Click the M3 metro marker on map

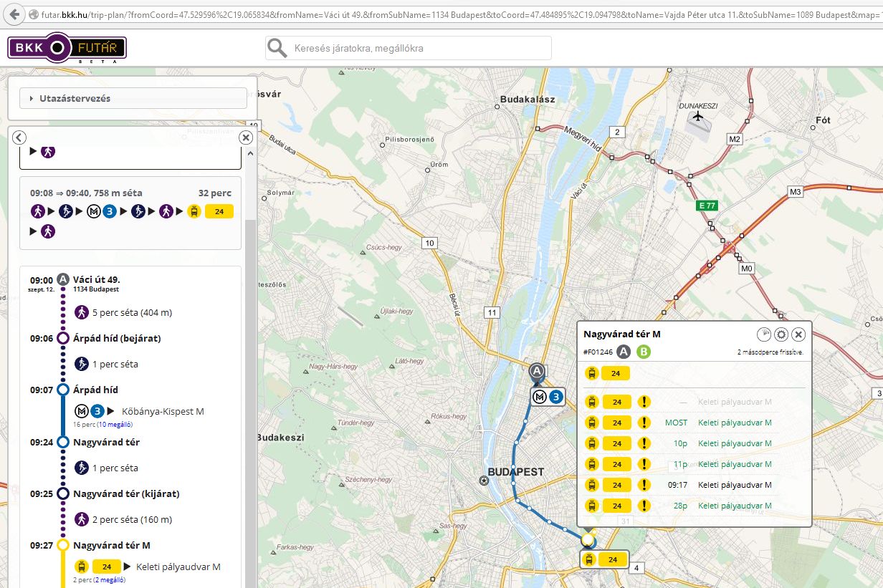tap(548, 396)
